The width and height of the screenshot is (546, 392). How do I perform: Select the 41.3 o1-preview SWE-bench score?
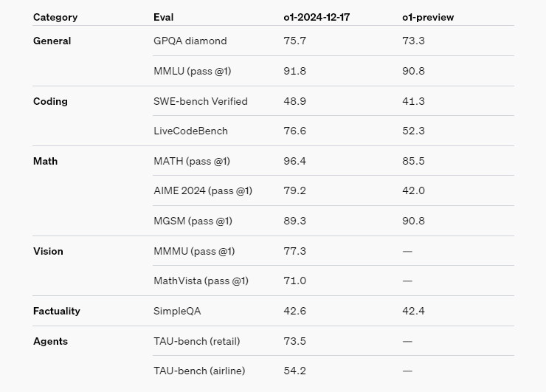click(413, 101)
